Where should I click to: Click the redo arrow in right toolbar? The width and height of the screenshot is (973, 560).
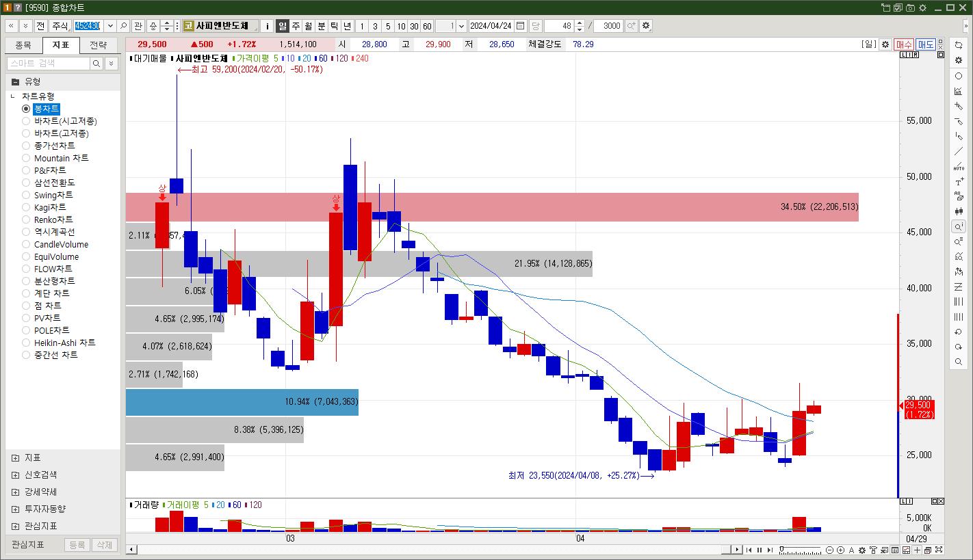click(959, 347)
